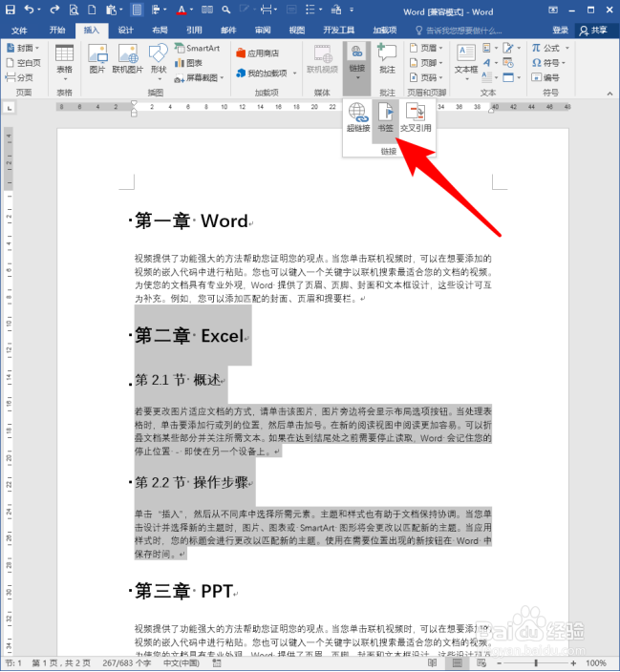Switch to the 开始 Home tab
The width and height of the screenshot is (620, 672).
57,30
